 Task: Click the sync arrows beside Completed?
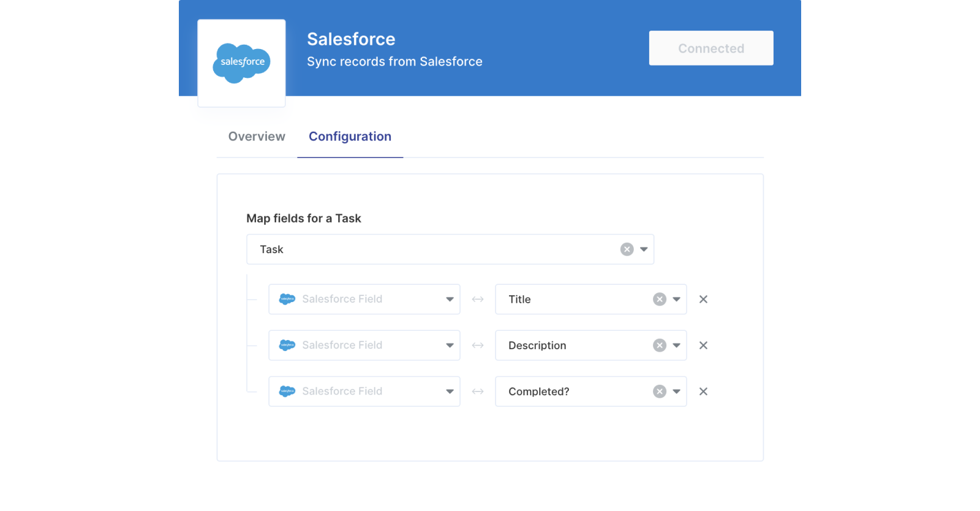pyautogui.click(x=478, y=392)
